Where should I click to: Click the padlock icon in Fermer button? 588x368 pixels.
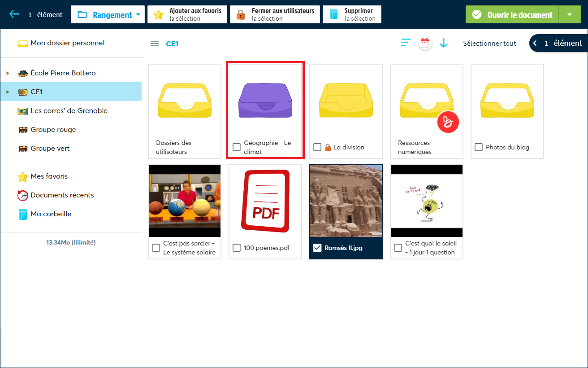pos(241,15)
